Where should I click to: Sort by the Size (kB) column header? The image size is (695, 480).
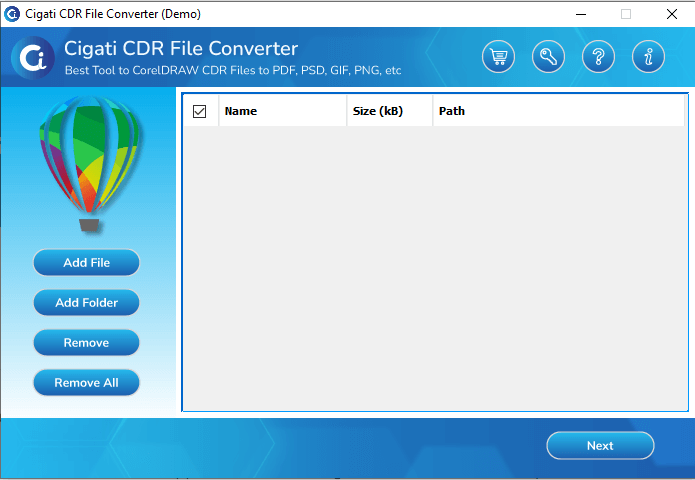(390, 111)
